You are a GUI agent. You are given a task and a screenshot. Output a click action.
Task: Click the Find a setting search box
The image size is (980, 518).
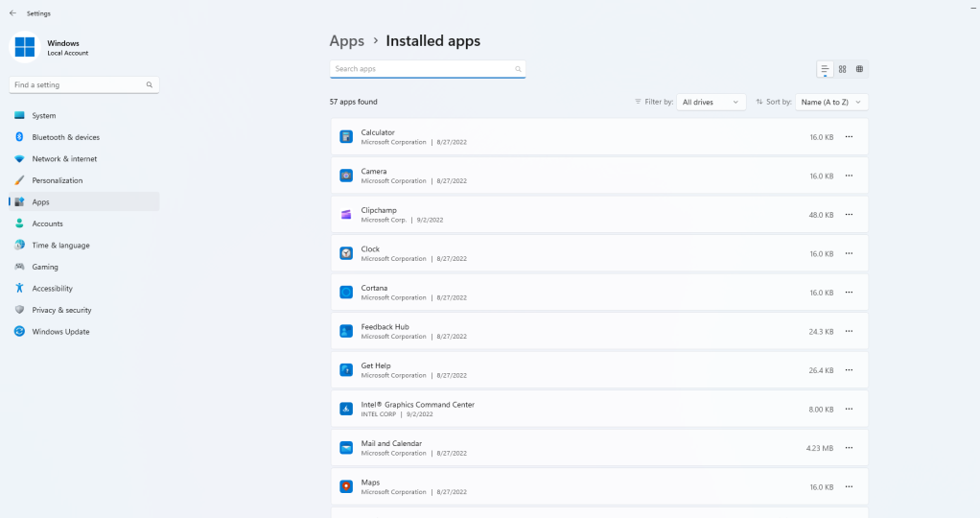(77, 85)
